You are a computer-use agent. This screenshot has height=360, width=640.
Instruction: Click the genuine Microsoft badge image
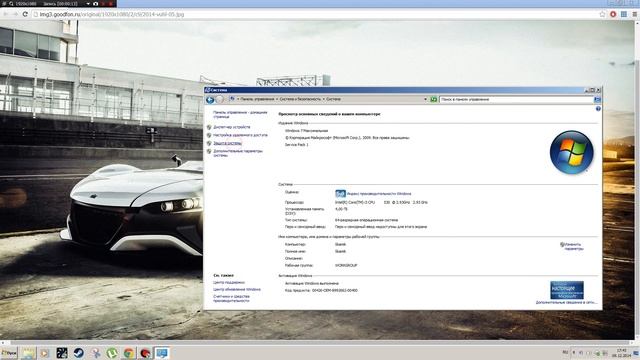[567, 290]
